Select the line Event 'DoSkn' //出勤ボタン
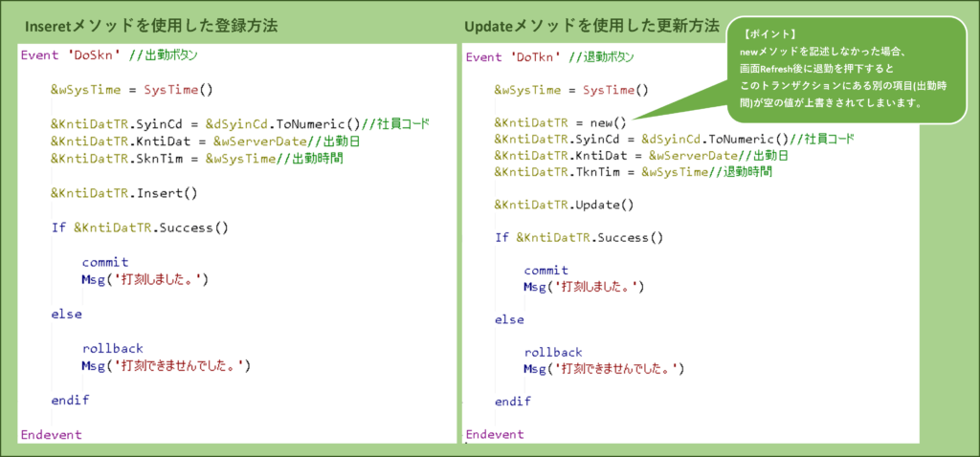The width and height of the screenshot is (980, 457). pos(109,54)
